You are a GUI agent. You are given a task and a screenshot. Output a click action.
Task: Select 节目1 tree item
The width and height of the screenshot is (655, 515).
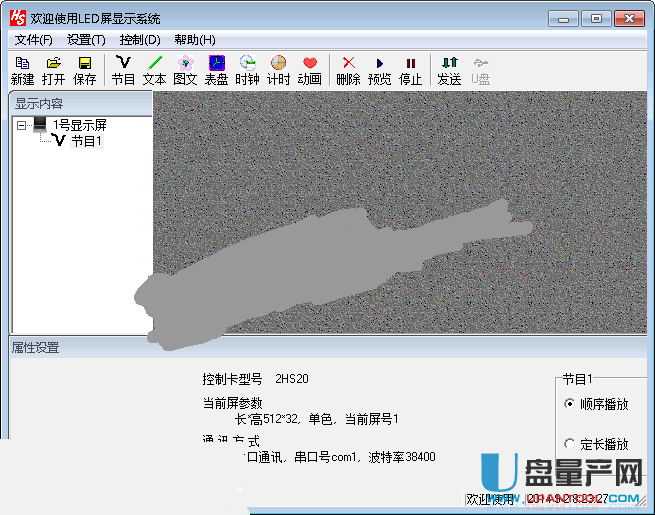[x=86, y=141]
